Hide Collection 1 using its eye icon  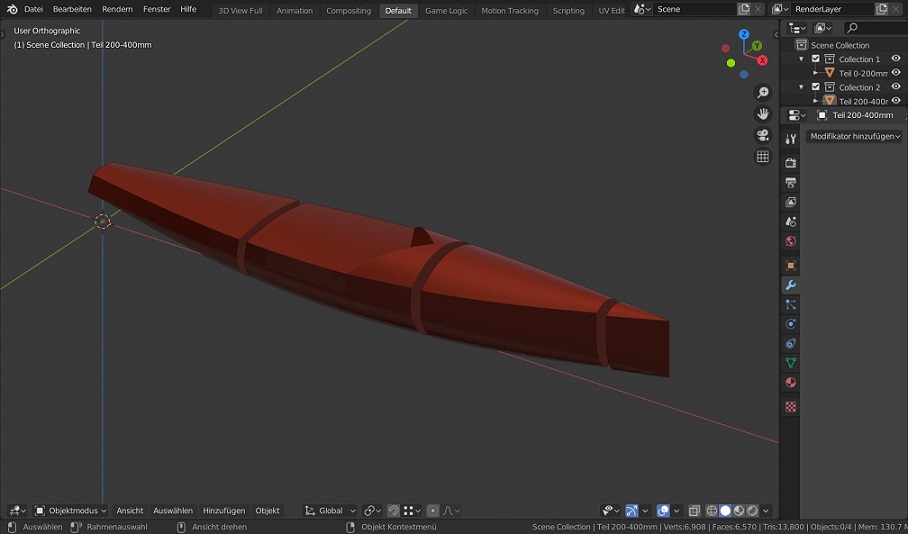coord(896,59)
